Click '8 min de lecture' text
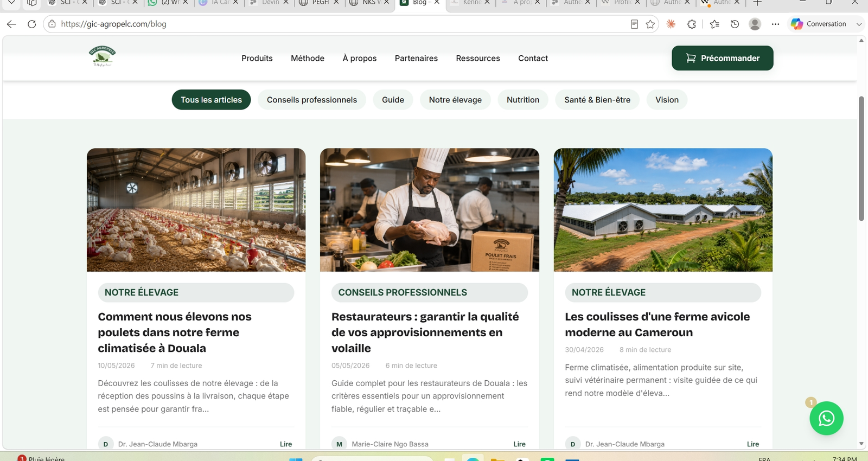The width and height of the screenshot is (868, 461). pyautogui.click(x=645, y=350)
